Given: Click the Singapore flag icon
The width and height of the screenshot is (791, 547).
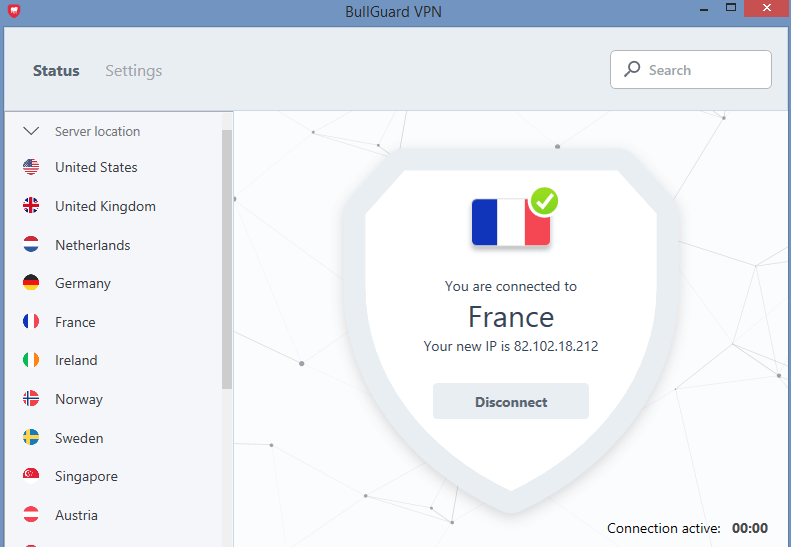Looking at the screenshot, I should tap(31, 476).
